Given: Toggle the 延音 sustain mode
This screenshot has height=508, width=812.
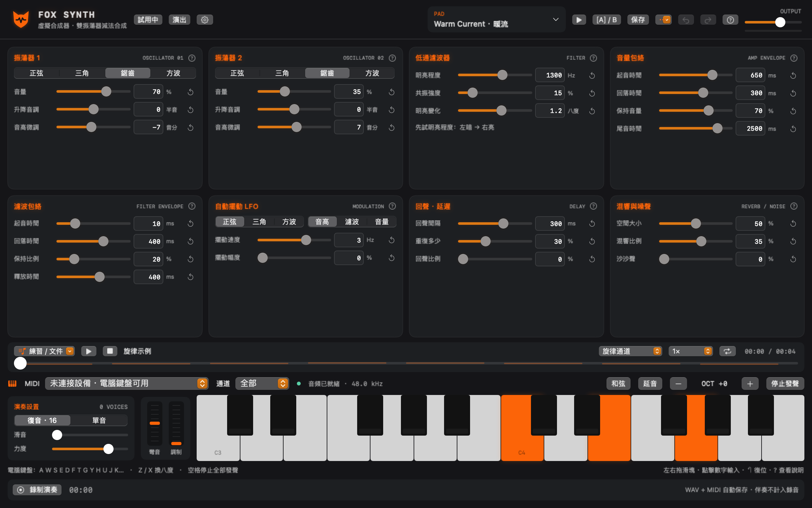Looking at the screenshot, I should click(x=650, y=383).
